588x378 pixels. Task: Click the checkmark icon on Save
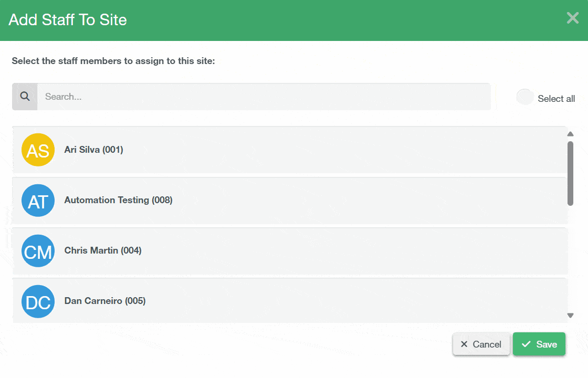[x=526, y=344]
